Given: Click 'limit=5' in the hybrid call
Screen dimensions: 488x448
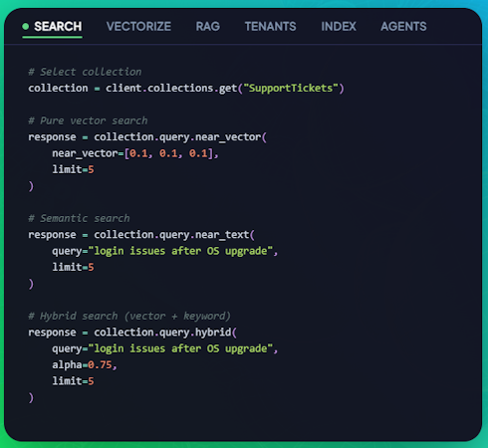Looking at the screenshot, I should pos(73,380).
